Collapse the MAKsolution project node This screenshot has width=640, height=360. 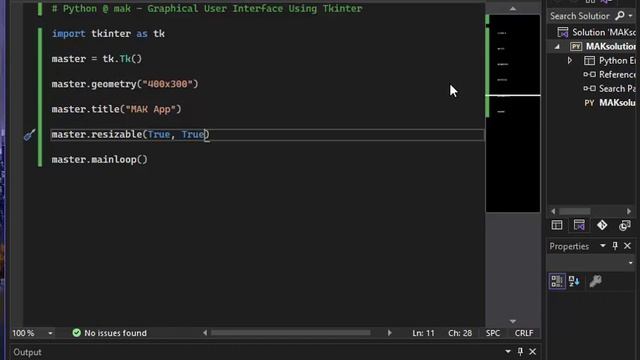click(557, 47)
